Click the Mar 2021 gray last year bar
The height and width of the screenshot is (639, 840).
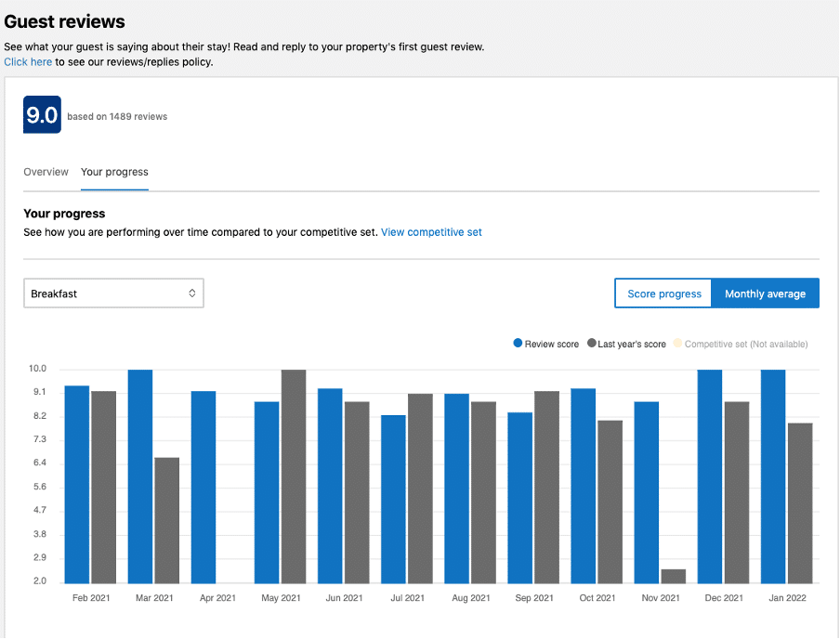[x=166, y=521]
